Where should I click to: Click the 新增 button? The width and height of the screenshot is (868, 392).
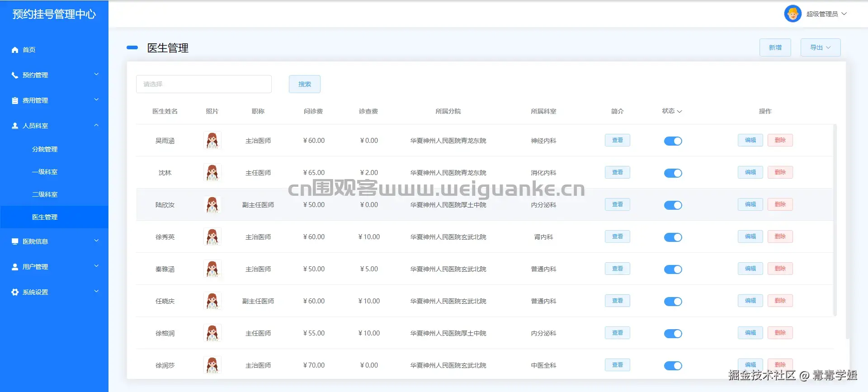775,47
